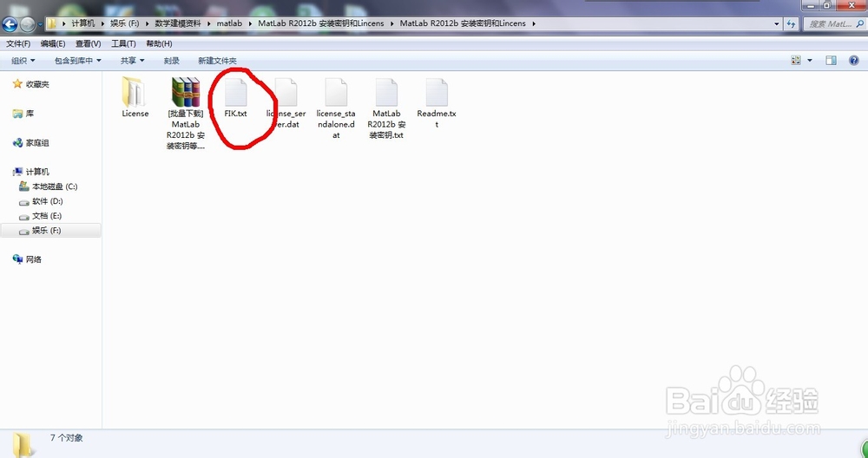
Task: Open the 查看(V) menu
Action: pos(88,43)
